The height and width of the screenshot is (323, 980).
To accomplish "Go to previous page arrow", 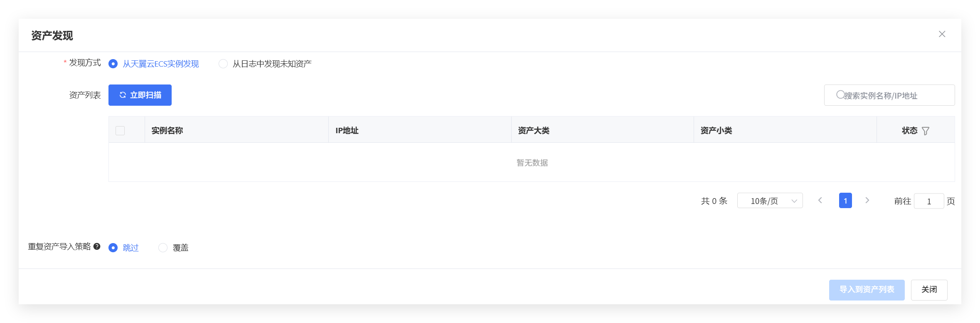I will (x=820, y=201).
